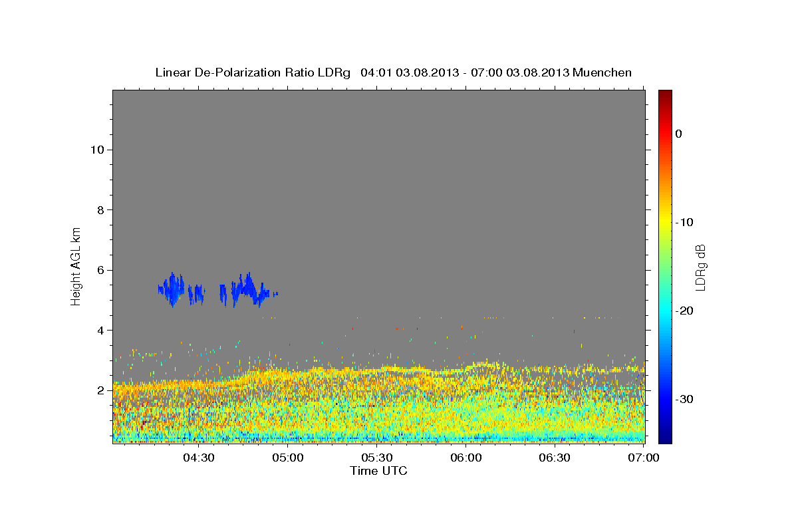Click the plot title 'Linear De-Polarization Ratio LDRg'
The height and width of the screenshot is (532, 798).
(x=252, y=72)
